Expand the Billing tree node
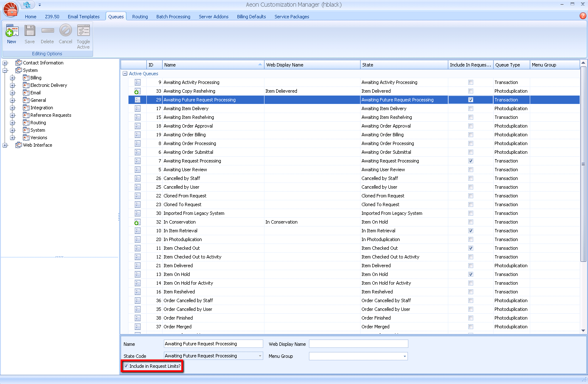This screenshot has height=384, width=588. pos(12,77)
